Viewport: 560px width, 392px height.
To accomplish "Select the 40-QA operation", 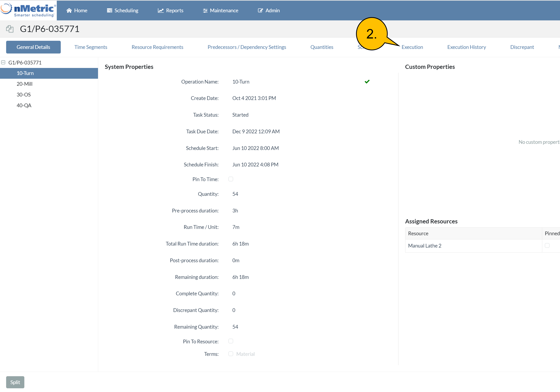I will (24, 105).
